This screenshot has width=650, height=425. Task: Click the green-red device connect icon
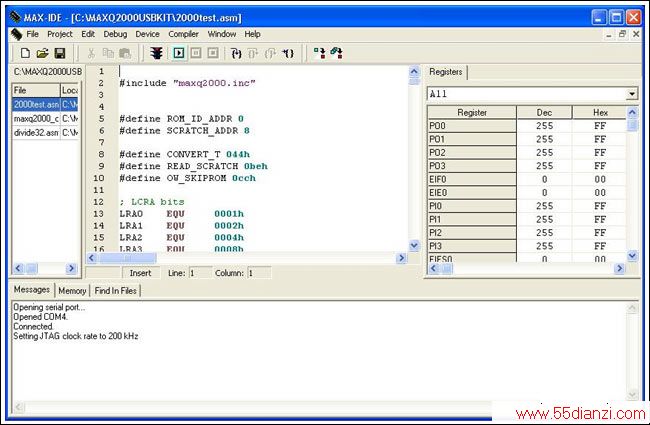pos(319,53)
